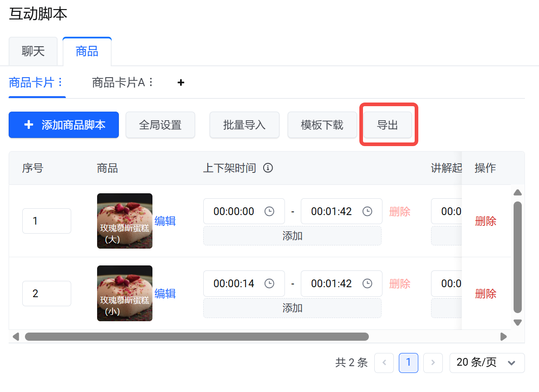Click the 序号 column header
539x392 pixels.
(33, 168)
